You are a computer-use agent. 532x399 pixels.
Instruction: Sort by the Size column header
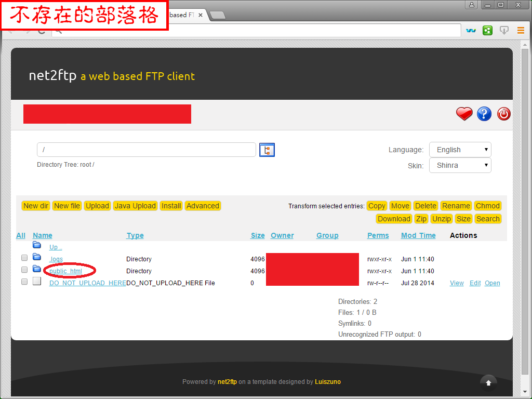click(258, 235)
